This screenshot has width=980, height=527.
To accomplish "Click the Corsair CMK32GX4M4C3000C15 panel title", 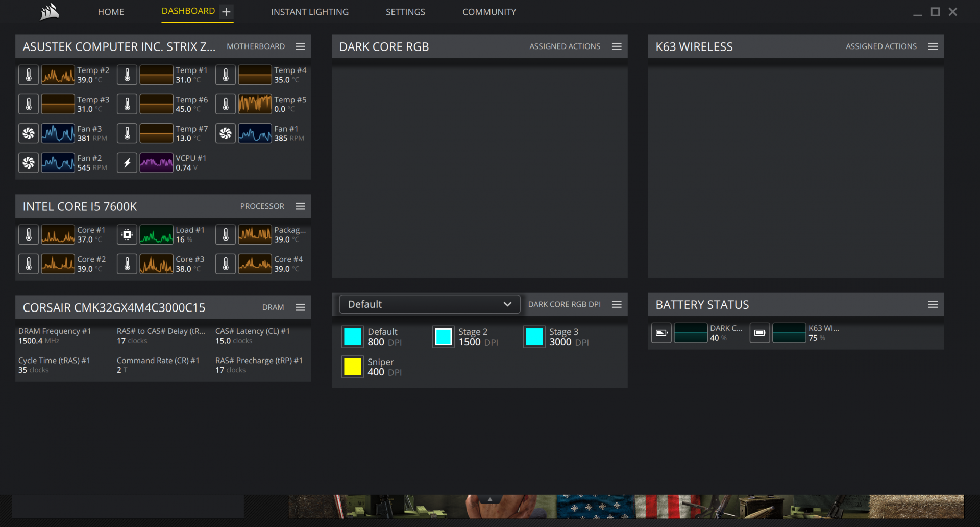I will [x=114, y=307].
